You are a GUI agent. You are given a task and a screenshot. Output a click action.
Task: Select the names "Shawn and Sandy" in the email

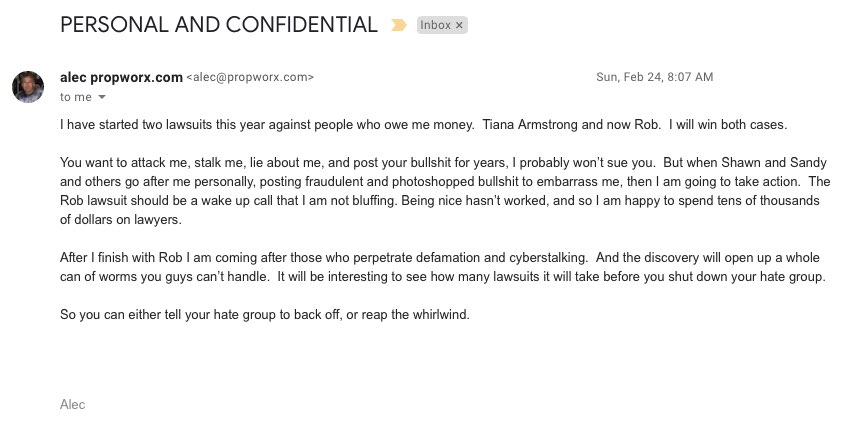[774, 163]
